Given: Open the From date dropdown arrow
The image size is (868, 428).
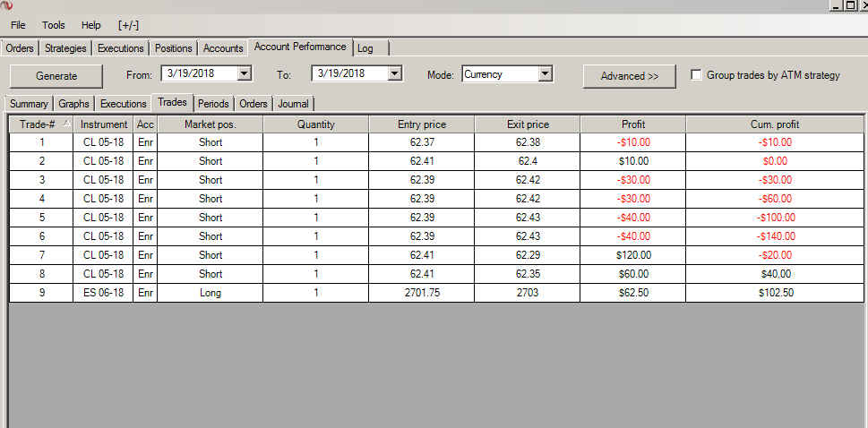Looking at the screenshot, I should [245, 73].
